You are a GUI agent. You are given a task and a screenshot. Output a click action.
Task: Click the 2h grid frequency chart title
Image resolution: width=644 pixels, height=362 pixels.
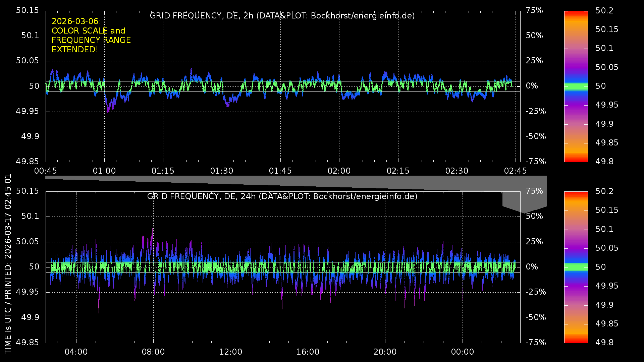click(282, 16)
